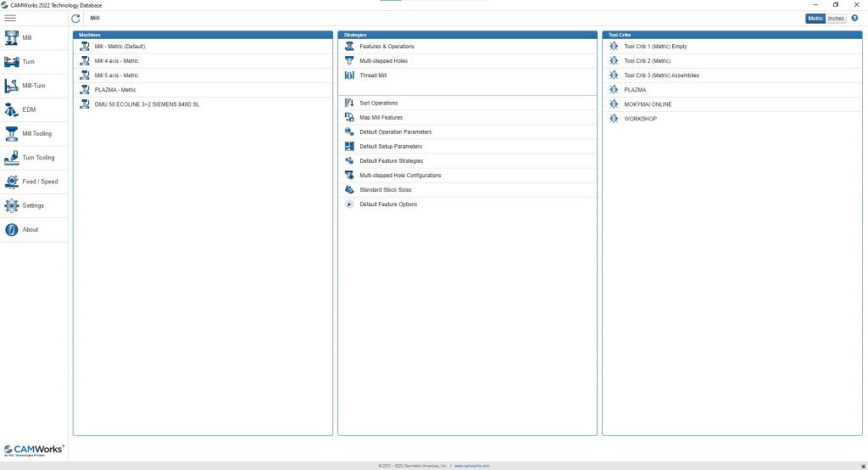The height and width of the screenshot is (470, 868).
Task: Open Default Setup Parameters text
Action: [391, 146]
